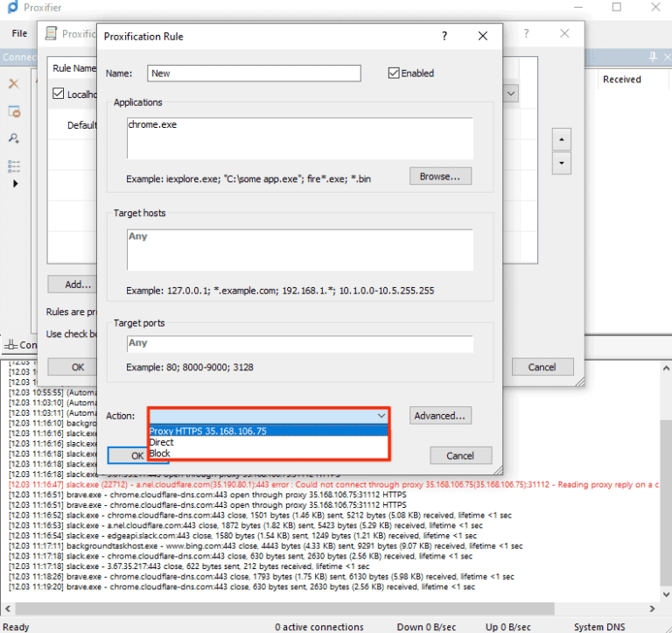Click the window-with-red-circle icon in left toolbar

coord(14,111)
